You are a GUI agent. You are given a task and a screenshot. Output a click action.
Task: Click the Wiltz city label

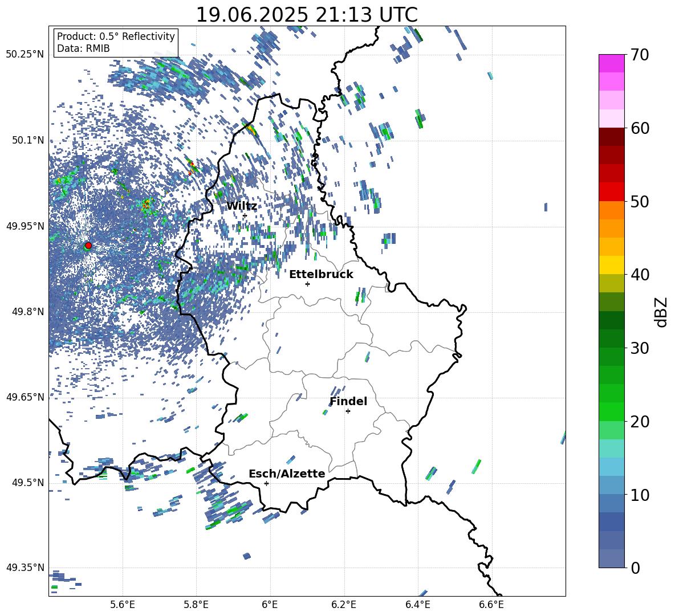[242, 206]
